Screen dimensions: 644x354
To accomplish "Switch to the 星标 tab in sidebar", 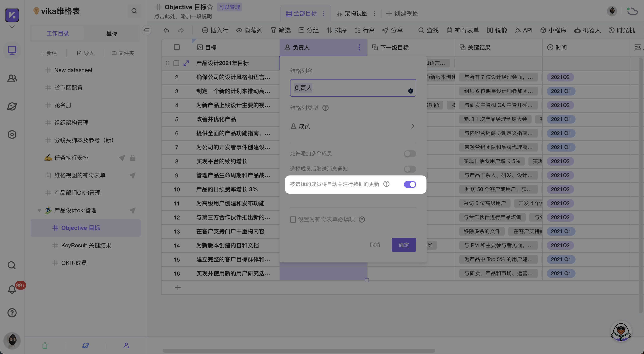I will (x=112, y=33).
